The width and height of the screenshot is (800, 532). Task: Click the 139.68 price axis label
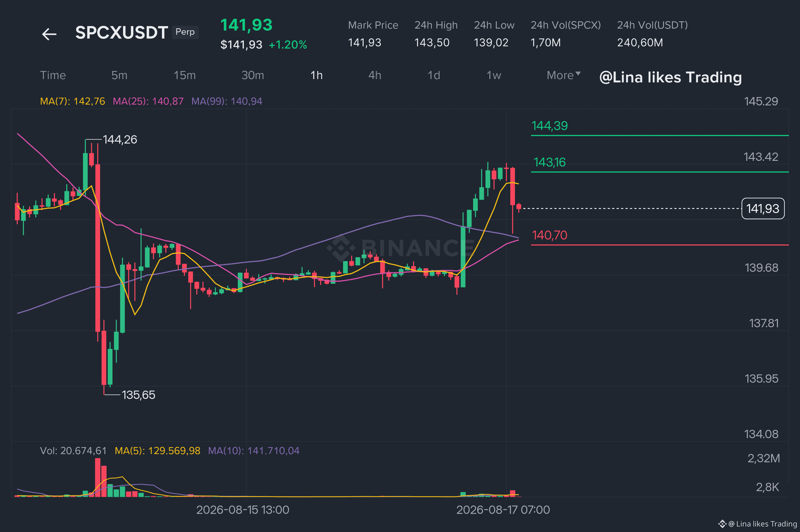[x=761, y=268]
